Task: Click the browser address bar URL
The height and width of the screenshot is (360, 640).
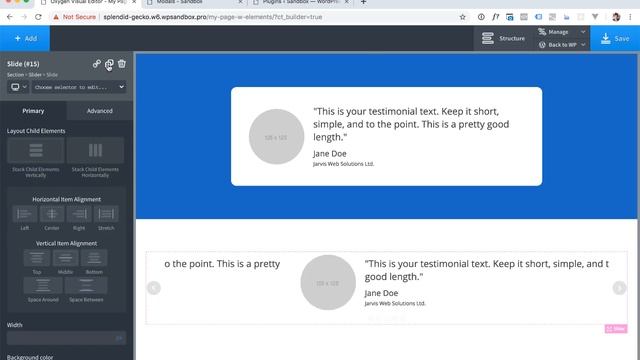Action: point(213,17)
